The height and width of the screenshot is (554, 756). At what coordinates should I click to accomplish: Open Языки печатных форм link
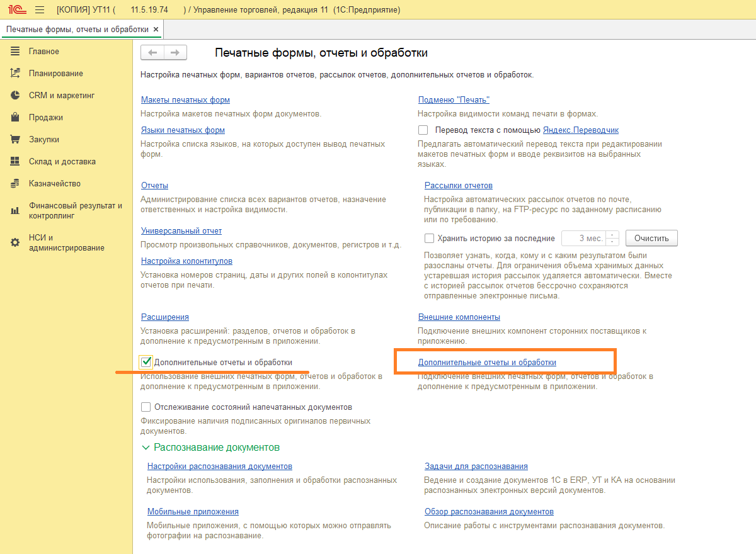[183, 130]
